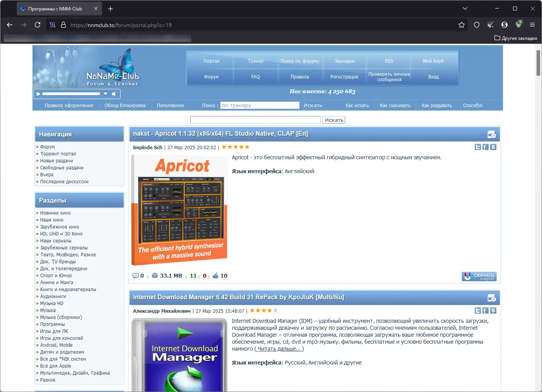Open the Портал menu item

click(x=211, y=61)
